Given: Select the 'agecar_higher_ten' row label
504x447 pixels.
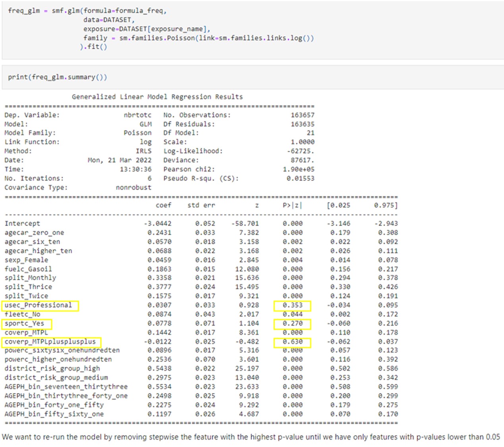Looking at the screenshot, I should 38,251.
